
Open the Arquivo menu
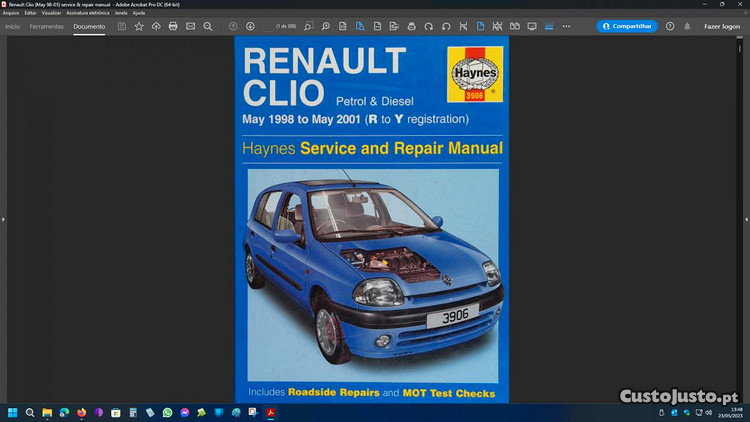(x=11, y=13)
